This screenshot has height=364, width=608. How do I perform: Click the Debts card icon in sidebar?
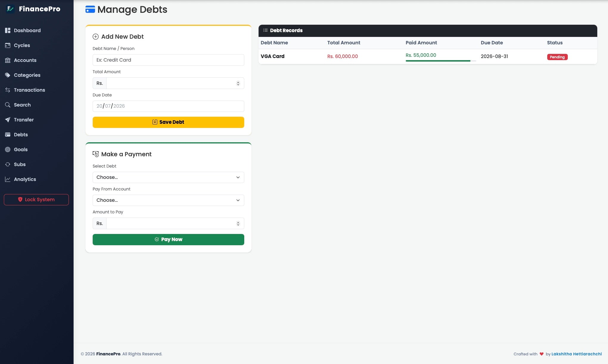coord(8,135)
